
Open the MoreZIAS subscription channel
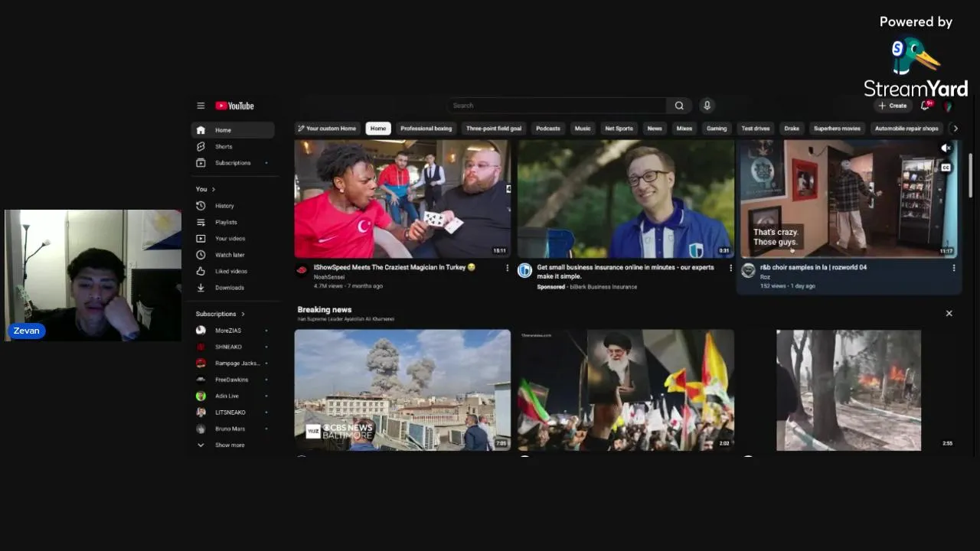coord(232,331)
